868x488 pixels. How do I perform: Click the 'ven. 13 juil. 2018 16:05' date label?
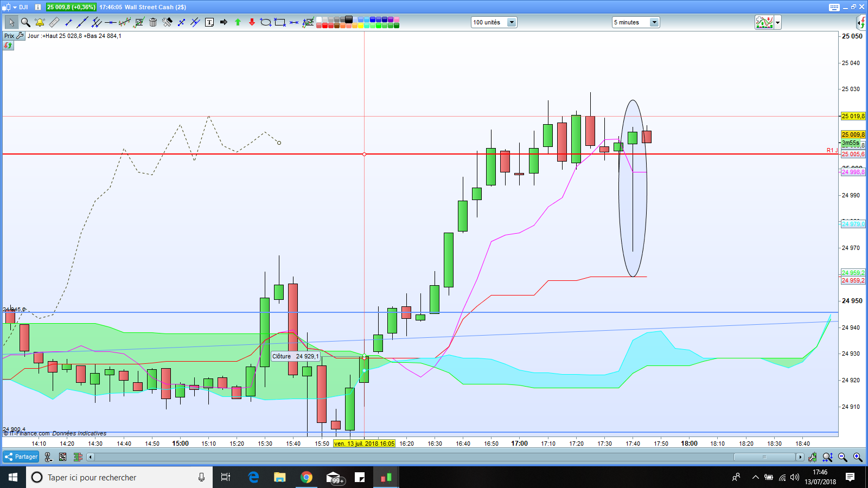coord(364,444)
